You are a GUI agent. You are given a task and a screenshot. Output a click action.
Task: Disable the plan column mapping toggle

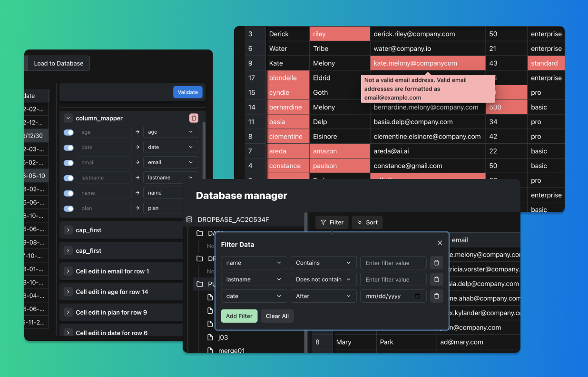point(69,208)
